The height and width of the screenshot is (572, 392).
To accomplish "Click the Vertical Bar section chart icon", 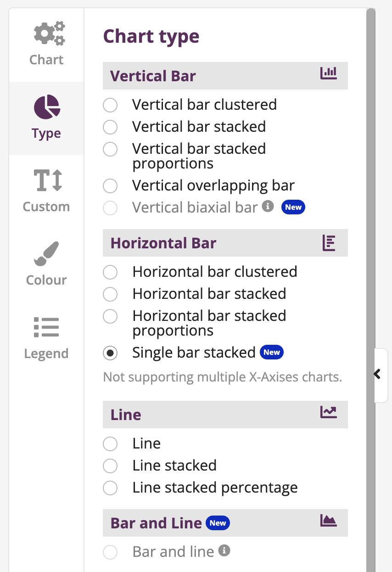I will click(x=328, y=74).
